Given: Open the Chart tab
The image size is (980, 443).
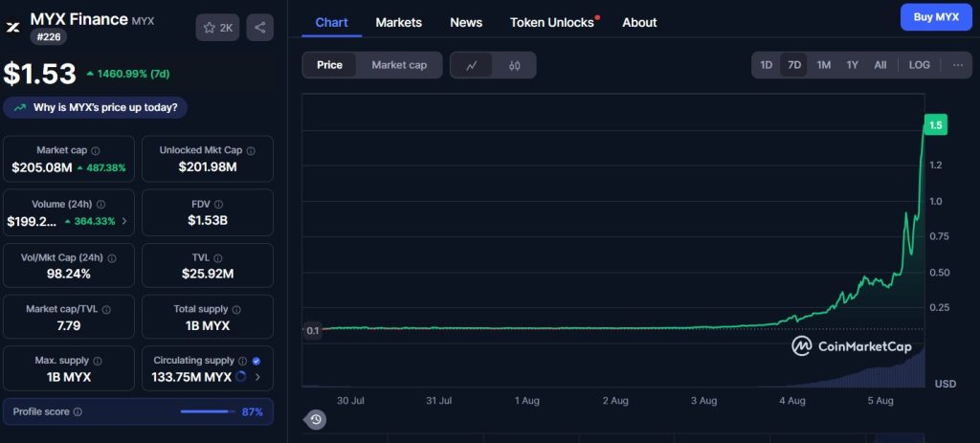Looking at the screenshot, I should pos(331,23).
